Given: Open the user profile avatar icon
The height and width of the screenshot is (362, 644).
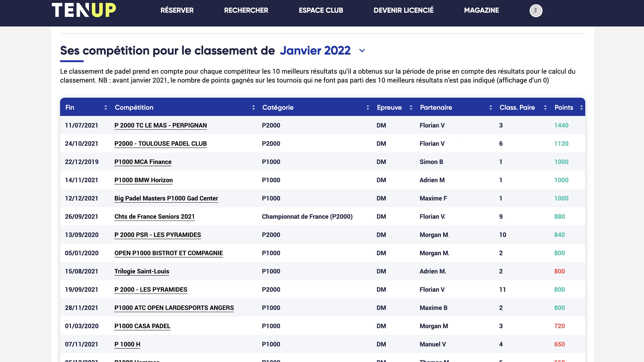Looking at the screenshot, I should point(536,11).
